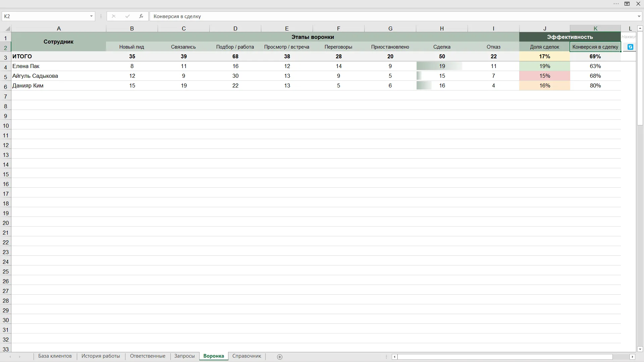Click the ribbon display options icon
The image size is (644, 362).
[627, 4]
